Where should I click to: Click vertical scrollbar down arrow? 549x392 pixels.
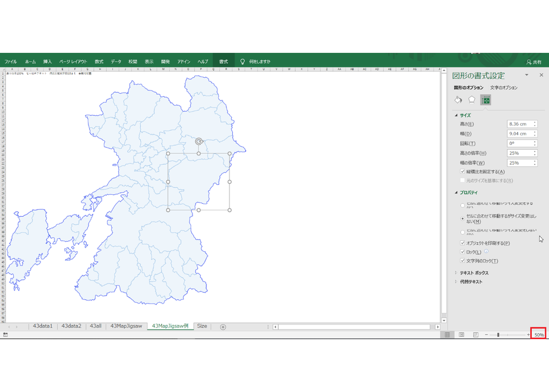[x=444, y=320]
